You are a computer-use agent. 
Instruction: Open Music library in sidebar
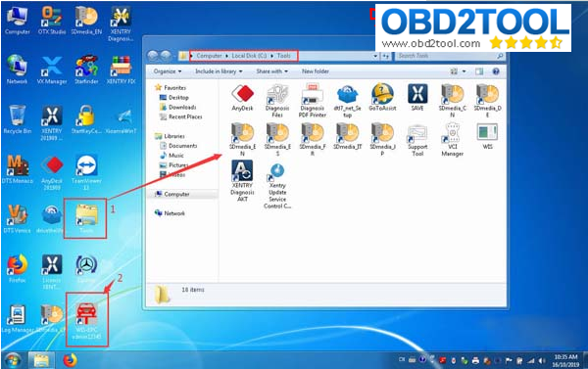coord(175,156)
